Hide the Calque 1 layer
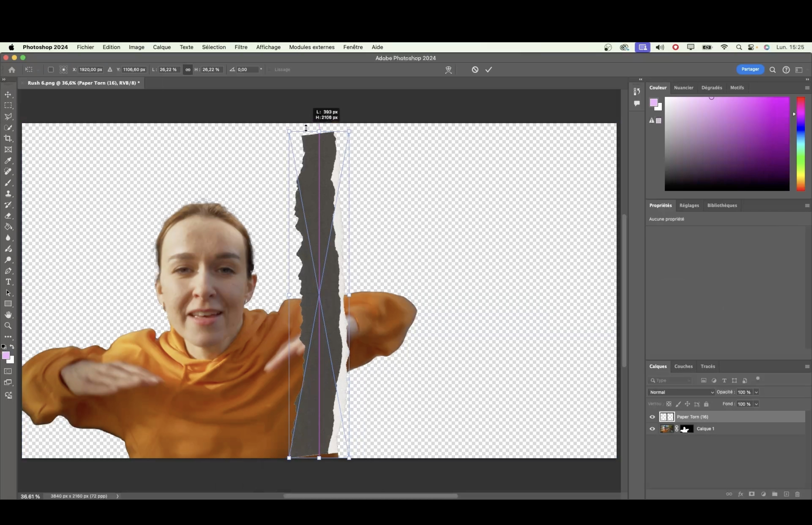812x525 pixels. [652, 429]
